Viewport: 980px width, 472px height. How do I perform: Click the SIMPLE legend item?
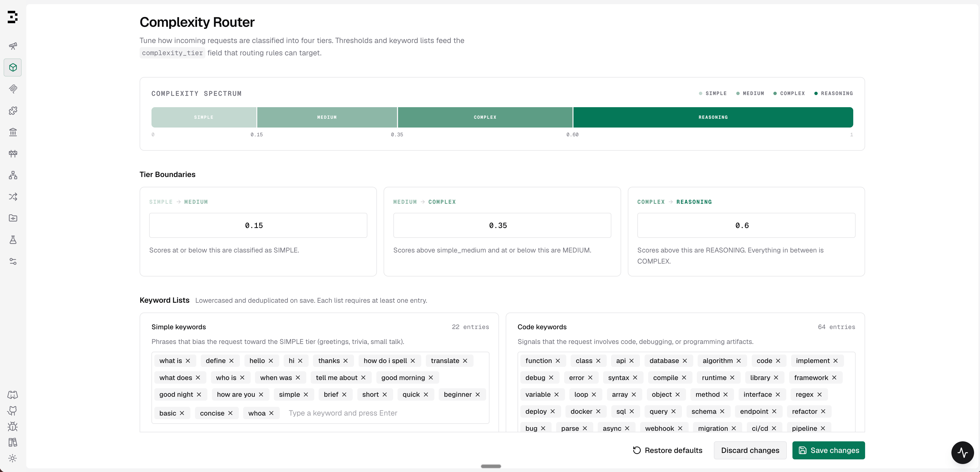click(x=713, y=94)
